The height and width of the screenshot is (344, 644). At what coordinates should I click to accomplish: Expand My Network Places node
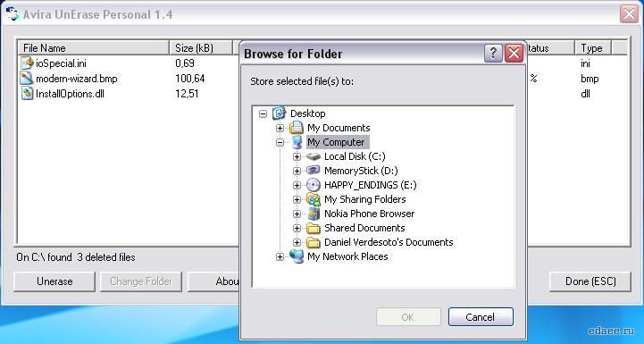[x=280, y=256]
